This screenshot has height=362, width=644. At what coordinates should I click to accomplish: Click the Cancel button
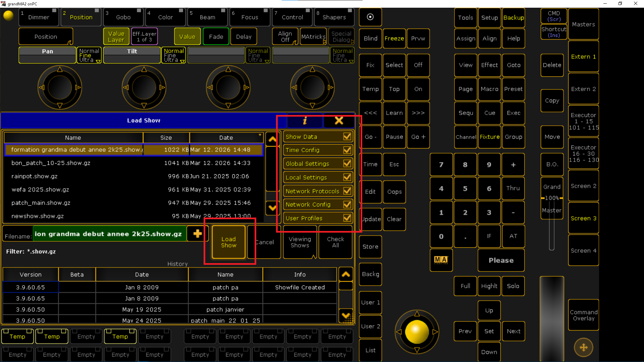coord(264,242)
